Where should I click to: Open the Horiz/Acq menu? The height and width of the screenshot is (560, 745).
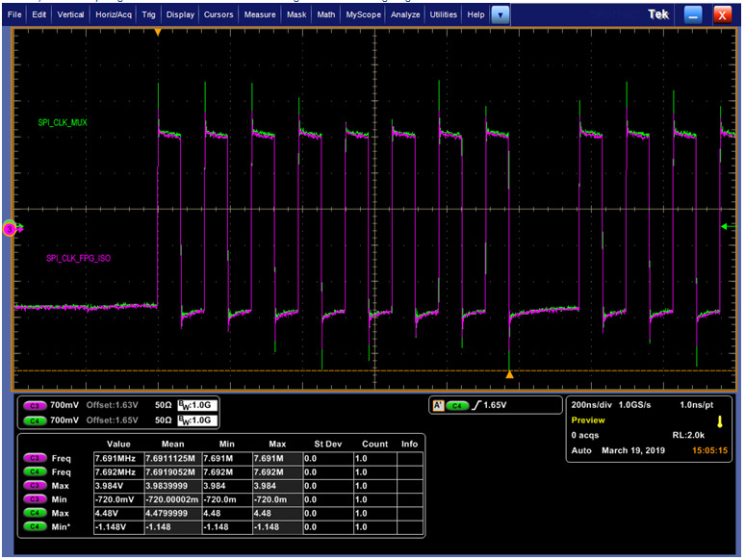click(114, 15)
